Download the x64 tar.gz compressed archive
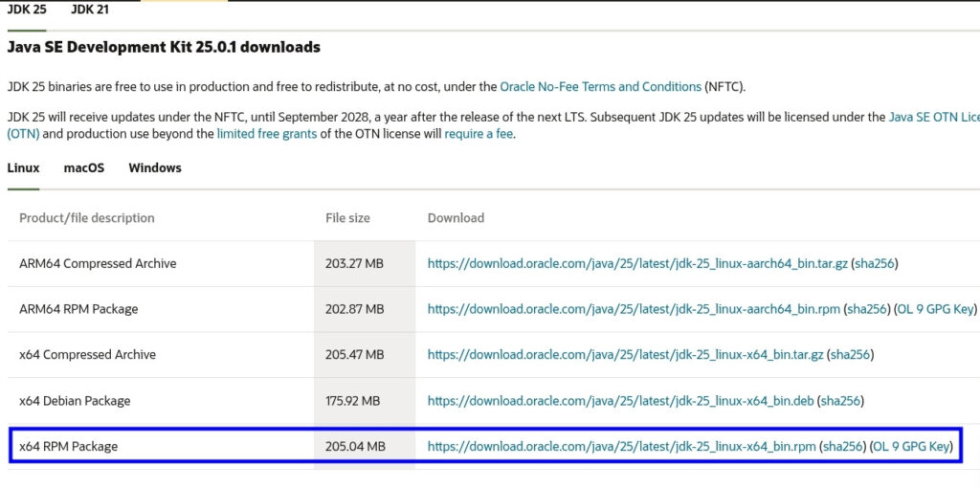The height and width of the screenshot is (488, 980). [x=626, y=355]
